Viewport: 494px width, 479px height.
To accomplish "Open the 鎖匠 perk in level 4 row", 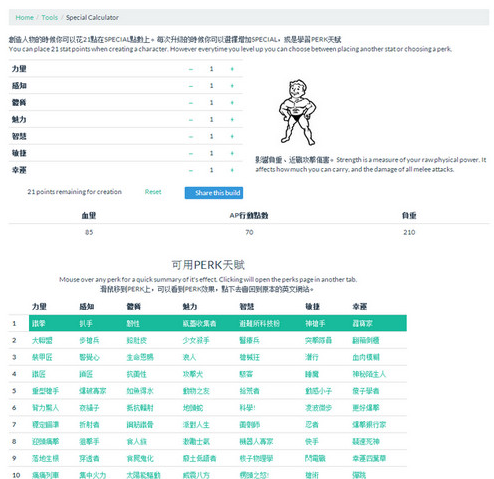I will pos(86,374).
